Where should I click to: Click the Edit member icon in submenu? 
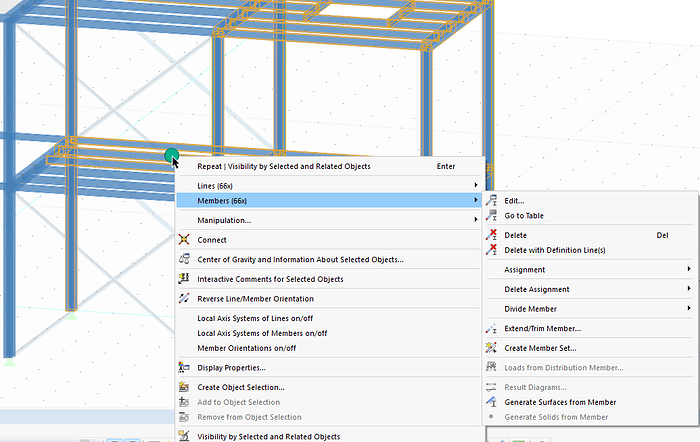(x=491, y=201)
